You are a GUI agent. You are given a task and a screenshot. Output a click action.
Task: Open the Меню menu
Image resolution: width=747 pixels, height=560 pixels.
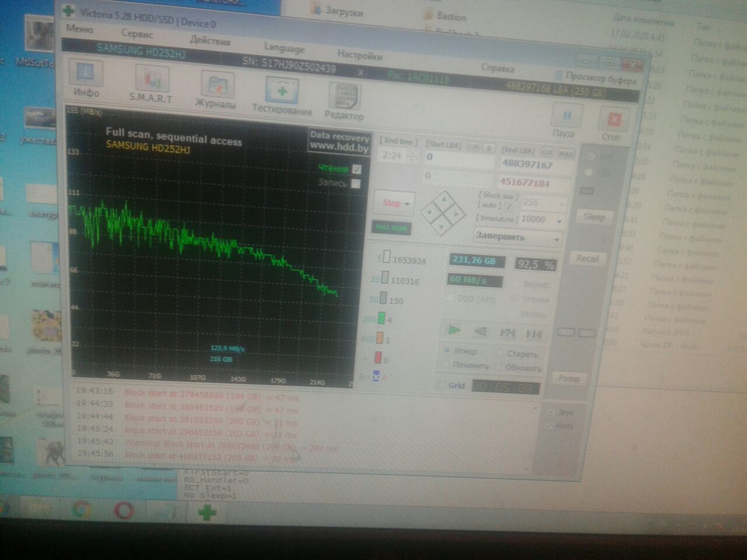(80, 29)
